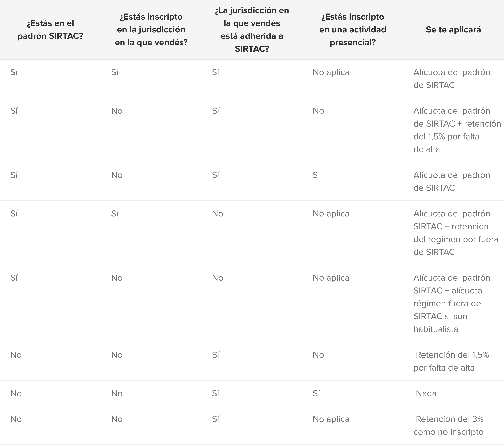Click the '¿Estás en el padrón SIRTAC?' header

pyautogui.click(x=50, y=30)
